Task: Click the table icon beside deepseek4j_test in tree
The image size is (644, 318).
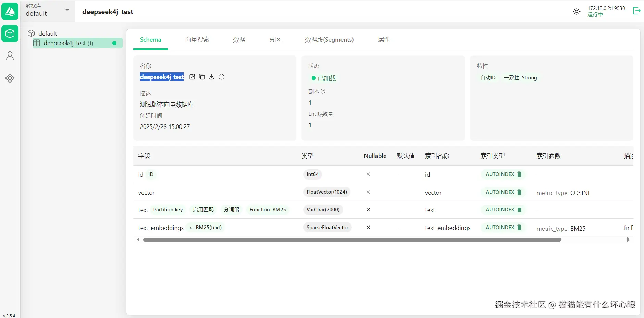Action: click(x=36, y=43)
